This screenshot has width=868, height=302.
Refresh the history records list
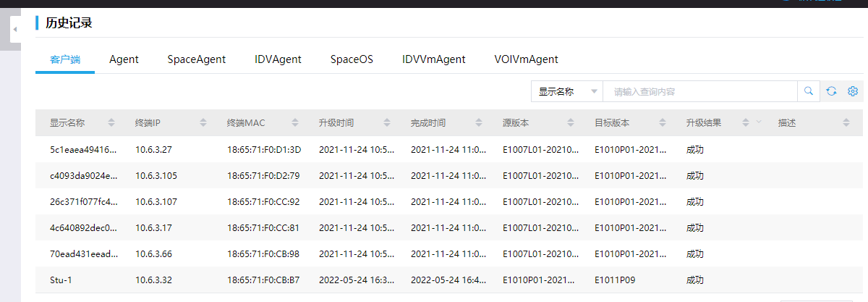(x=831, y=91)
